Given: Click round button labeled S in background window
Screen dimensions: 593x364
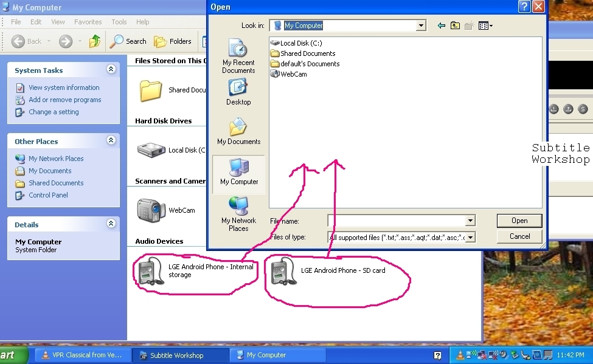Looking at the screenshot, I should tap(583, 109).
